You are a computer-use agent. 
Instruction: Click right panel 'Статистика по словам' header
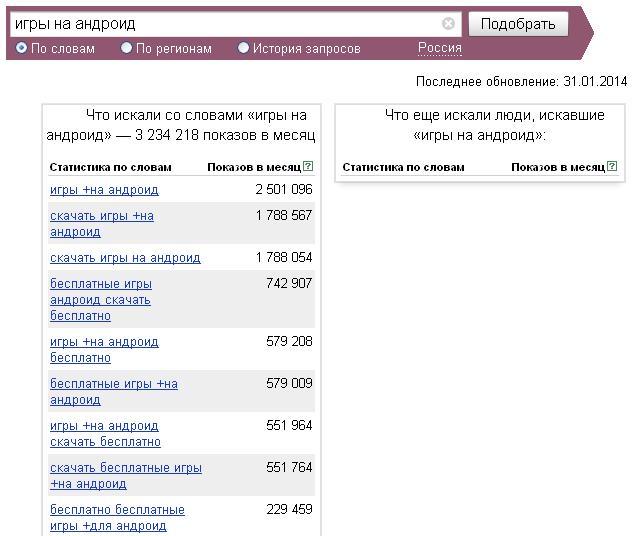pos(403,167)
